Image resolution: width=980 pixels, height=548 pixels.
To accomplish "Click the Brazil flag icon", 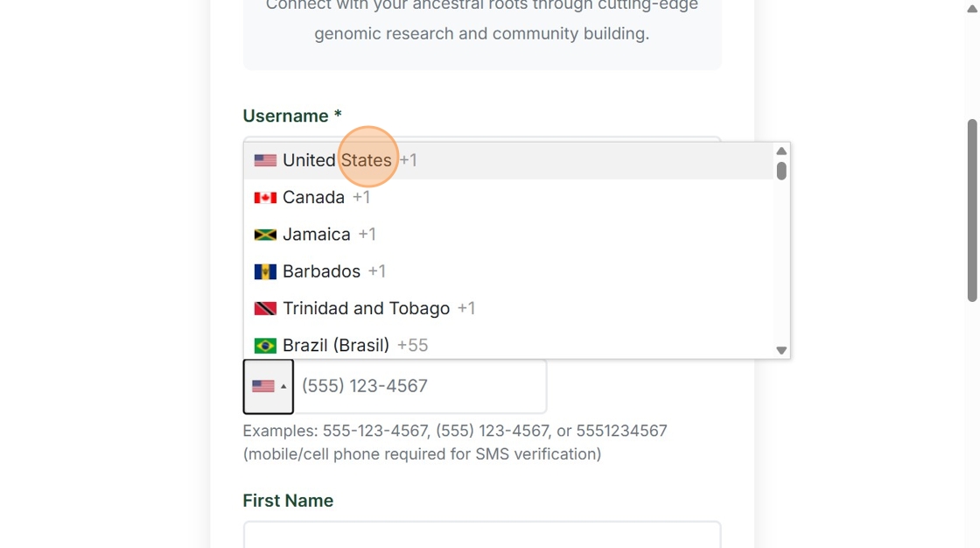I will tap(265, 346).
